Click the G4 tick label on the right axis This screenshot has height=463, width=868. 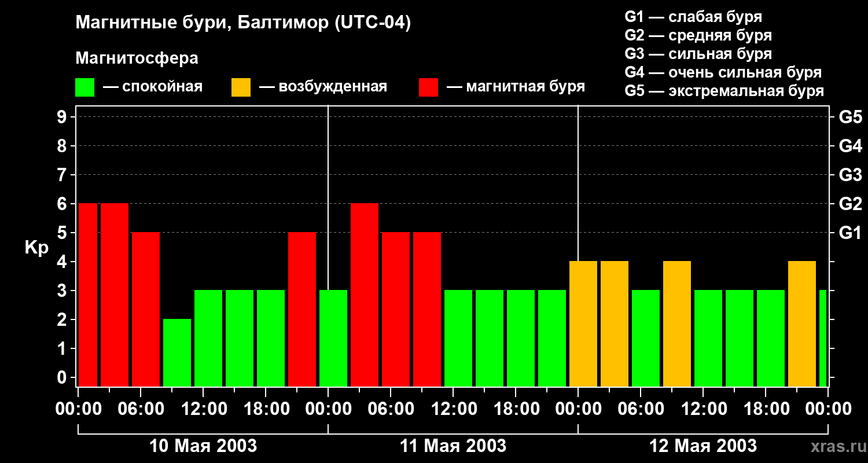tap(850, 146)
